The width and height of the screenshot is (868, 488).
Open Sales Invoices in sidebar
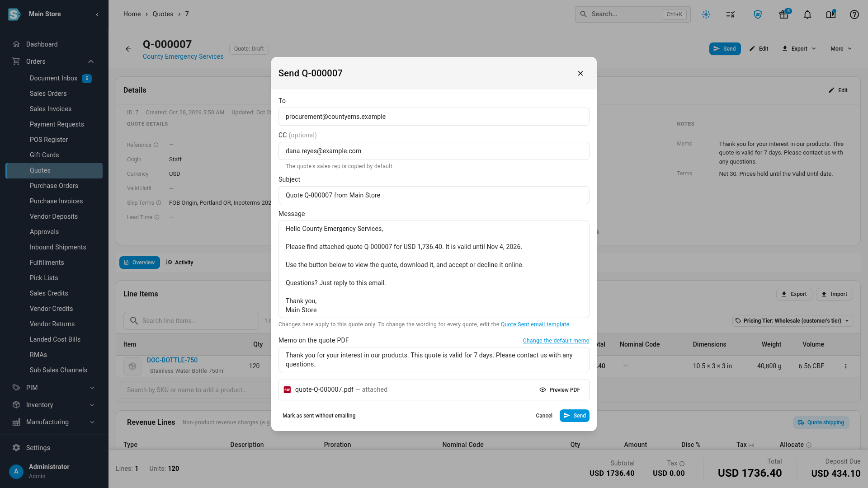pos(51,109)
